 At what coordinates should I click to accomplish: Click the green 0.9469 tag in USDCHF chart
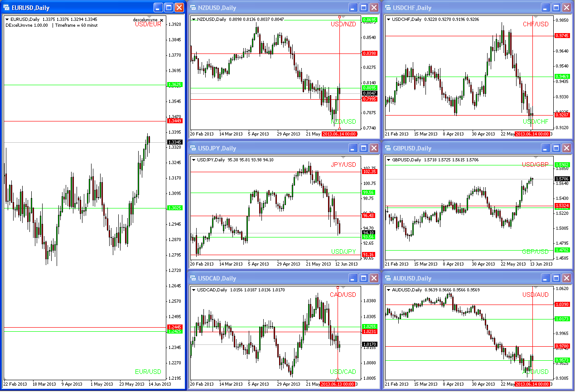click(x=562, y=77)
